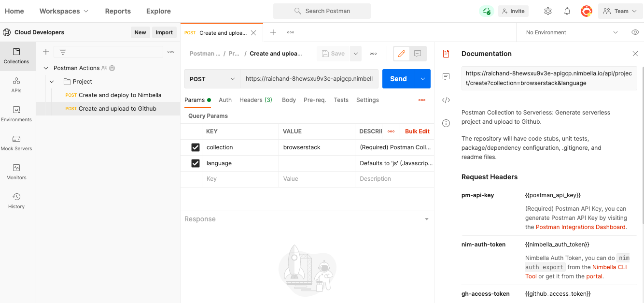Select the Comments icon in right sidebar
This screenshot has height=303, width=644.
pyautogui.click(x=446, y=77)
